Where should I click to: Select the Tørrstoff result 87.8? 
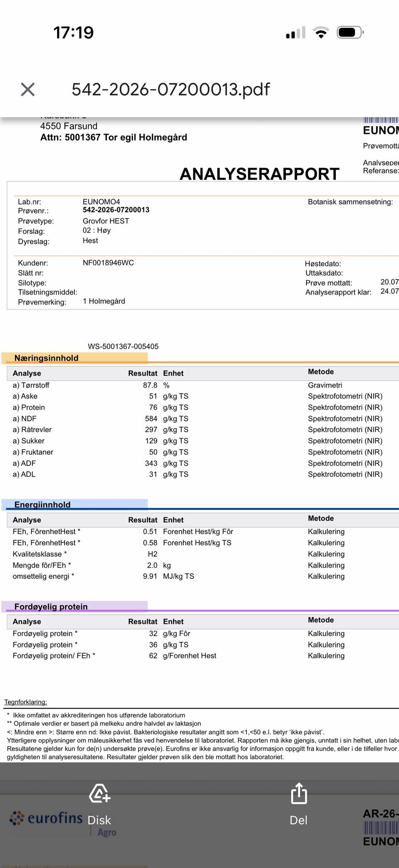click(150, 385)
